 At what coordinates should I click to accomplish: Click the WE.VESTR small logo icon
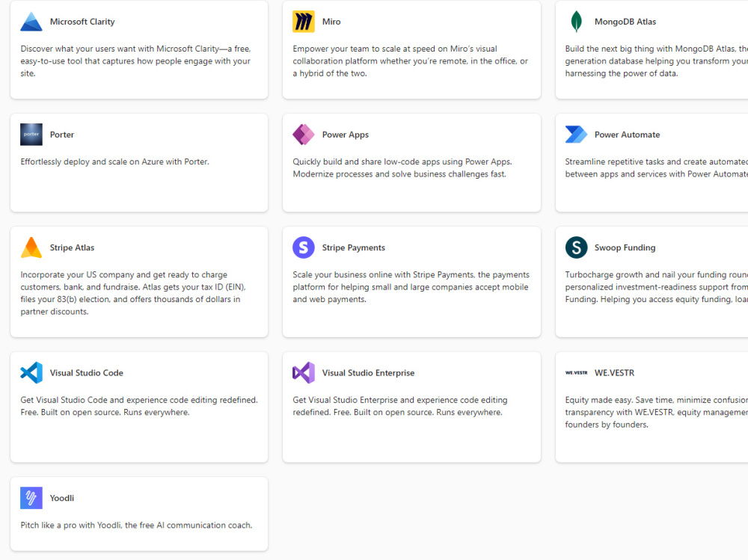point(576,373)
